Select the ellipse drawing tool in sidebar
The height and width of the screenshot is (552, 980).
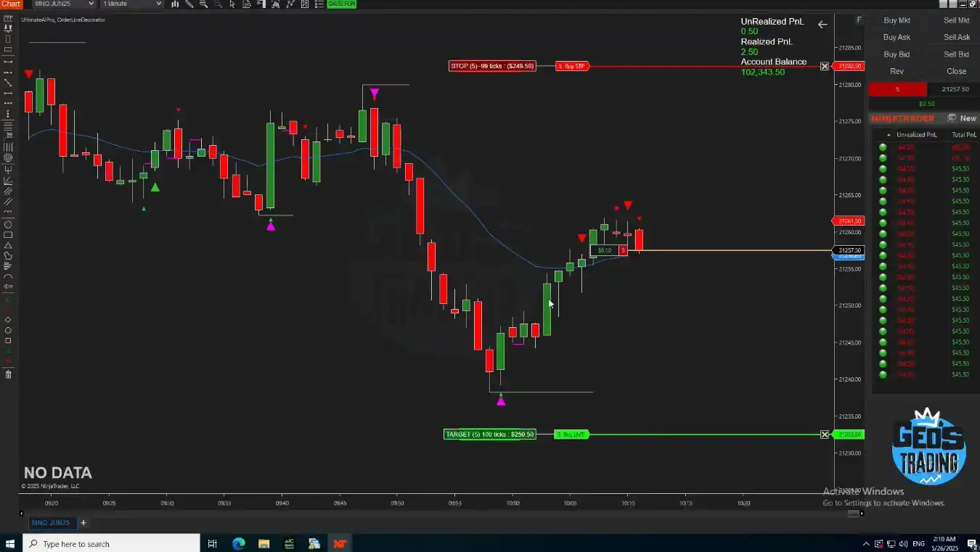[8, 224]
